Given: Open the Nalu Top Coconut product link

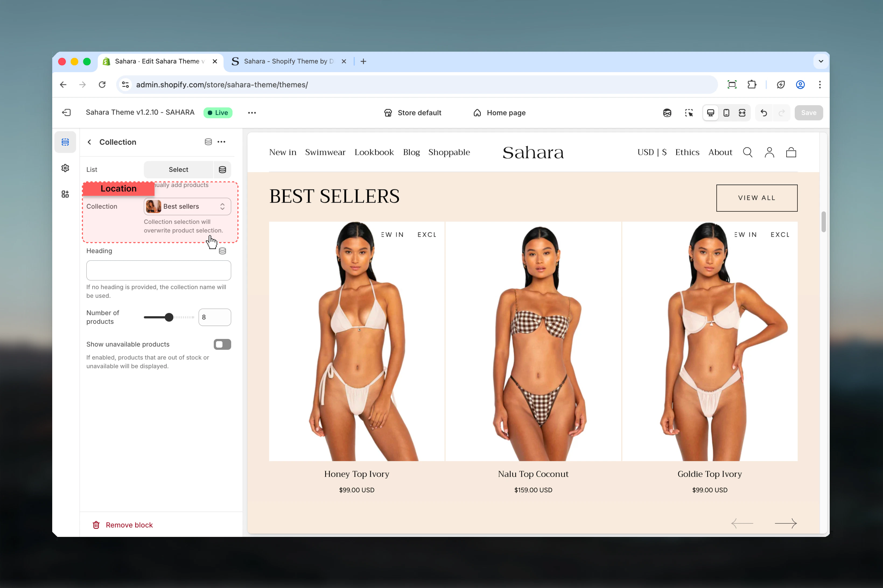Looking at the screenshot, I should pyautogui.click(x=533, y=474).
